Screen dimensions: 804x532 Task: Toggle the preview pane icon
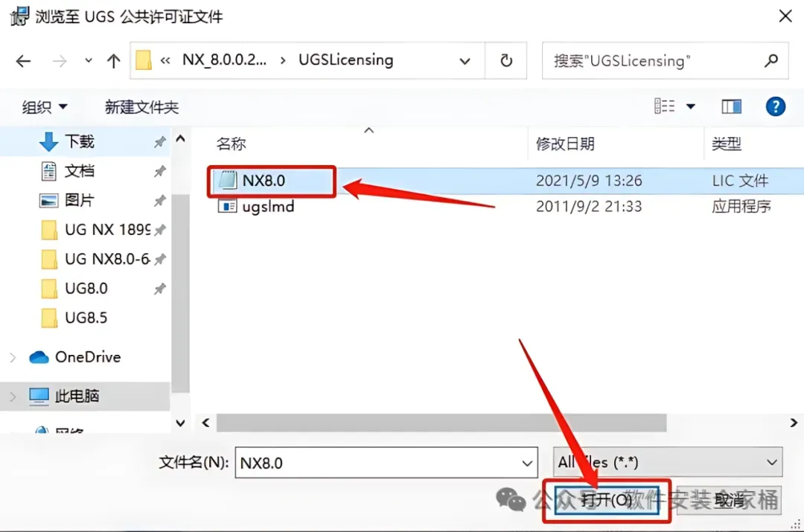pyautogui.click(x=731, y=106)
